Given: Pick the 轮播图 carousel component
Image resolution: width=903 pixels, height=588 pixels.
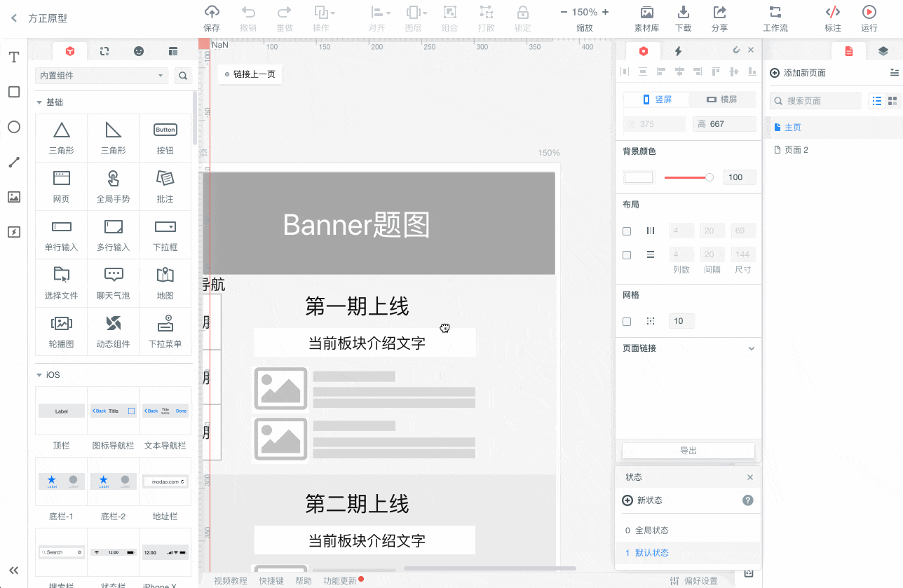Looking at the screenshot, I should pyautogui.click(x=62, y=331).
